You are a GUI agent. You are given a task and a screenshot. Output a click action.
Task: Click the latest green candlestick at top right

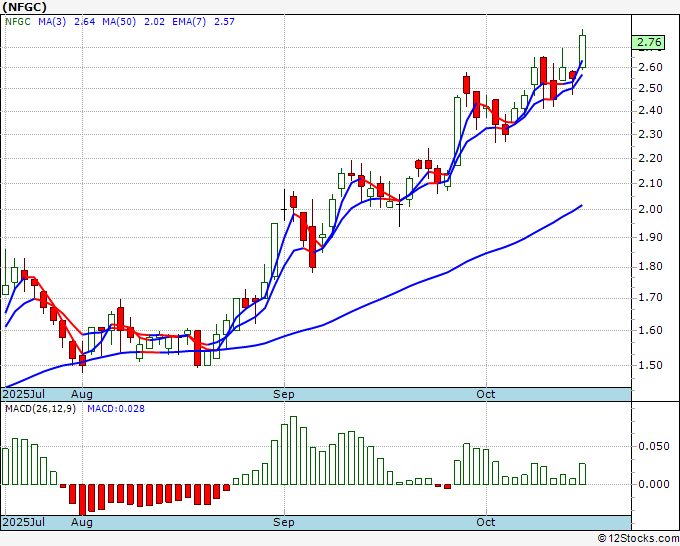tap(582, 51)
